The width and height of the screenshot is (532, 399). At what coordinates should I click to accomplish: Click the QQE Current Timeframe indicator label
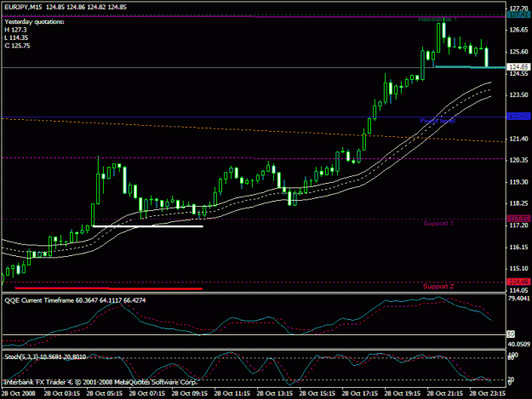(75, 300)
